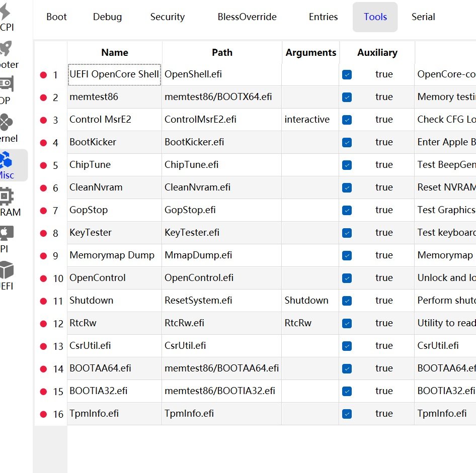
Task: Open the Booter section rocket icon
Action: [x=6, y=49]
